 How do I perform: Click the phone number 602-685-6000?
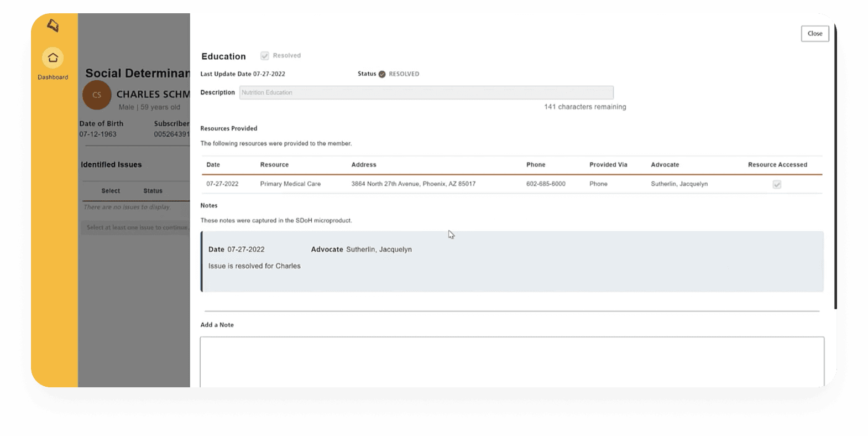click(546, 184)
